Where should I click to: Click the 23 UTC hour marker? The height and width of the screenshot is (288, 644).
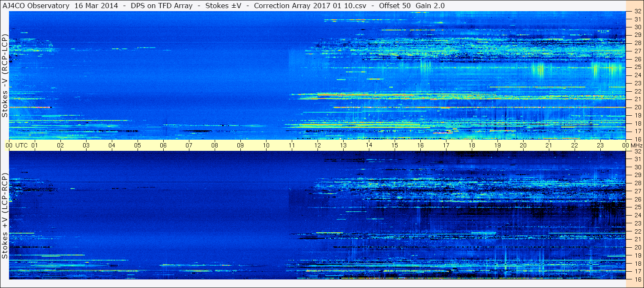600,146
